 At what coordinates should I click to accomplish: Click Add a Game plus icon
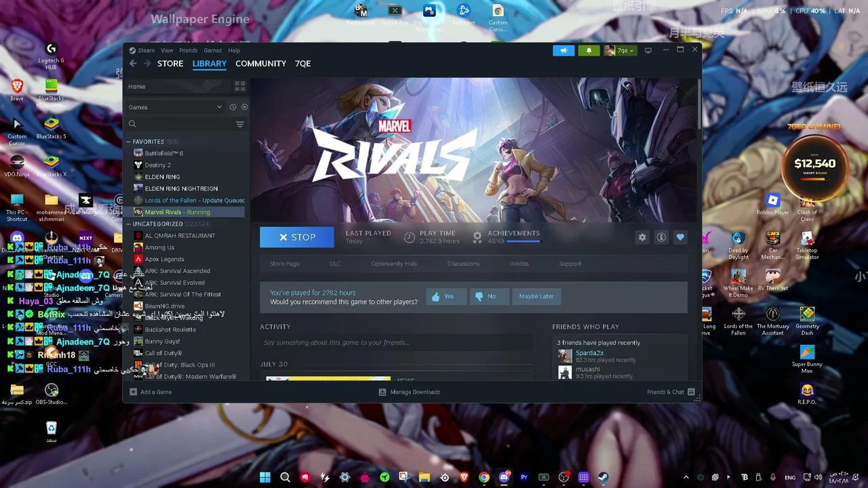point(134,392)
